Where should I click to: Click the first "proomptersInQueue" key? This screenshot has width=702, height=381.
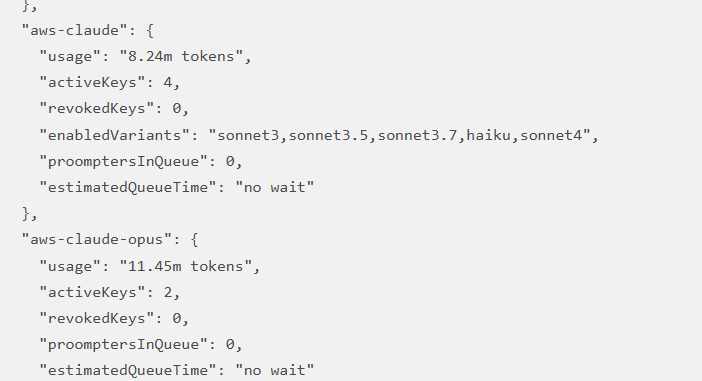(x=128, y=162)
